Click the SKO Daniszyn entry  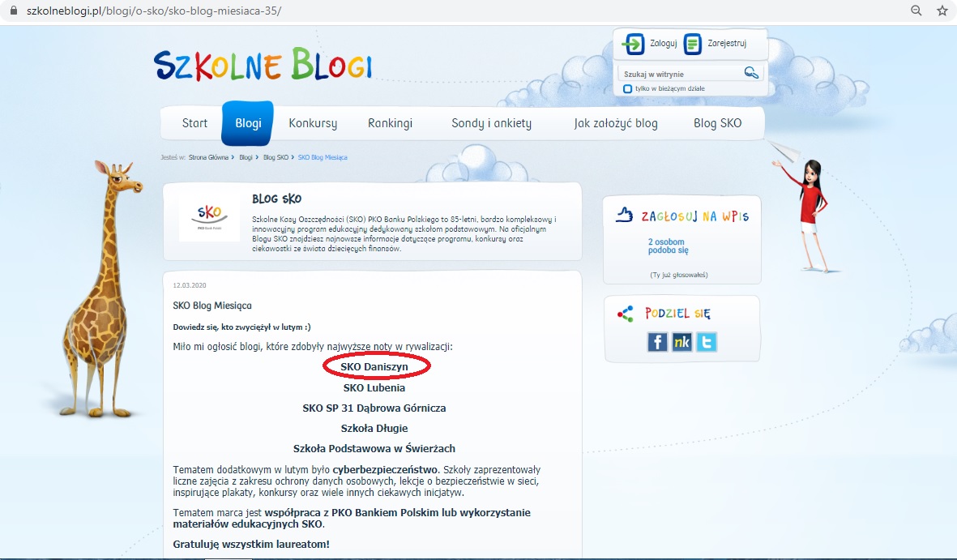click(374, 366)
